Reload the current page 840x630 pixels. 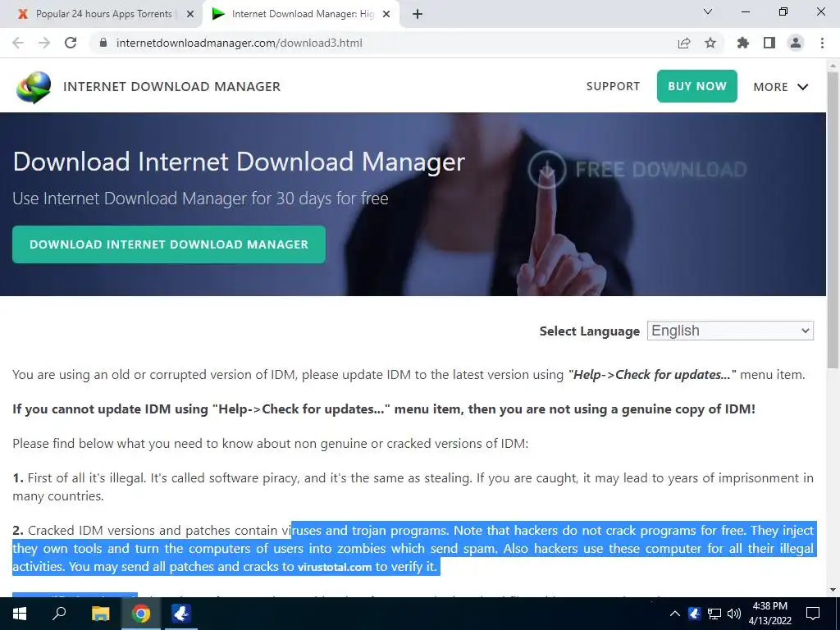pyautogui.click(x=71, y=43)
